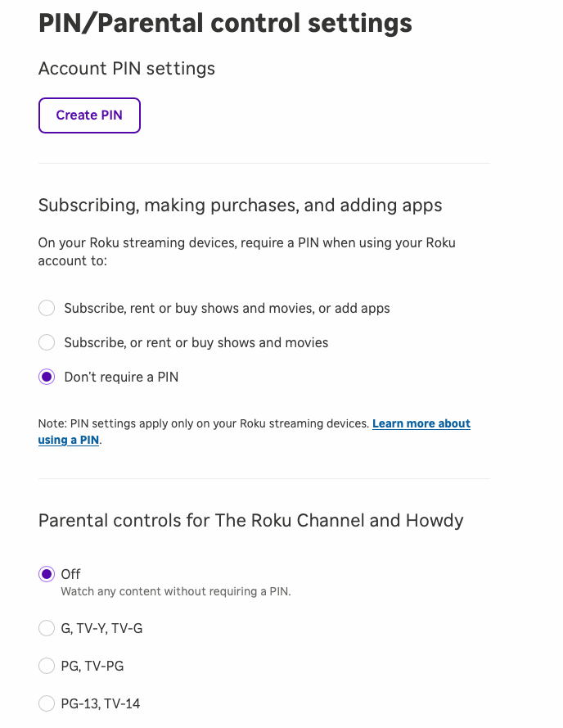The height and width of the screenshot is (728, 563).
Task: Choose the "Subscribe, or rent or buy" radio circle
Action: 47,342
